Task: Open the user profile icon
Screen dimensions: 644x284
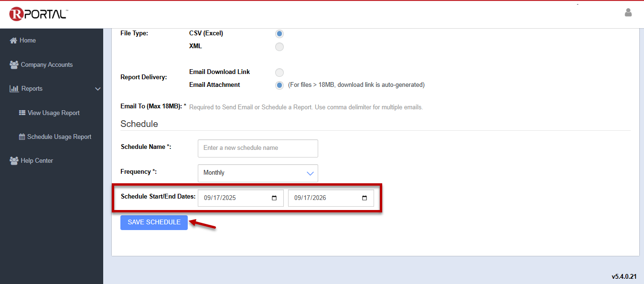Action: click(628, 12)
